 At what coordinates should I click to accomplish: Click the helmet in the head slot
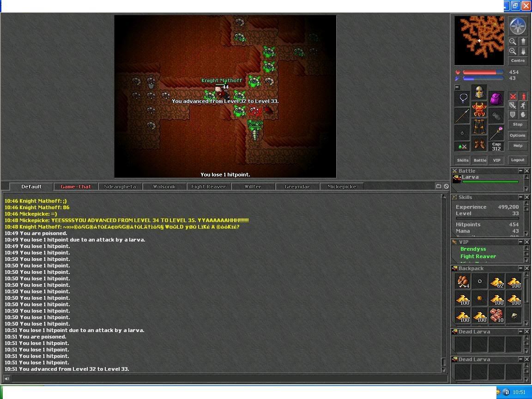click(x=479, y=92)
